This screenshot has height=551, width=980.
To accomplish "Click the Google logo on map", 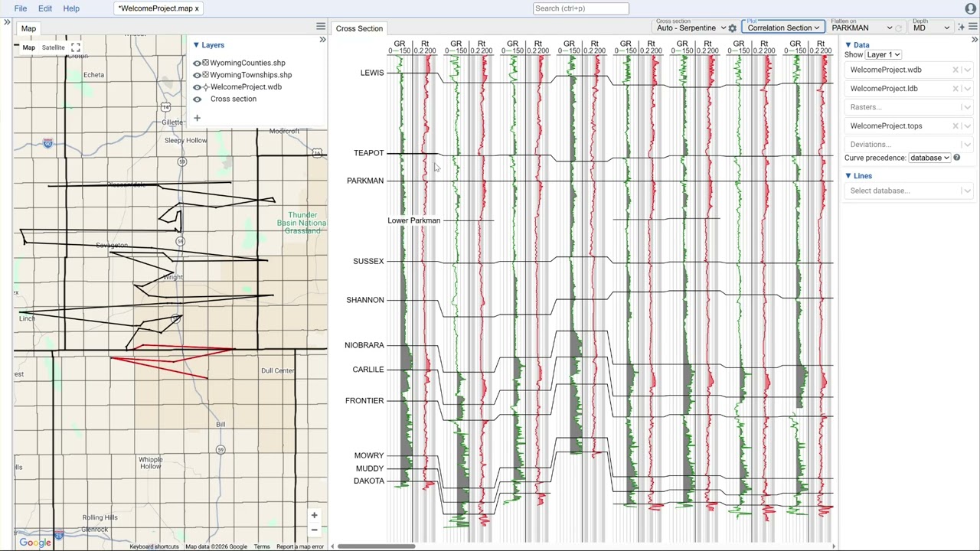I will click(35, 543).
